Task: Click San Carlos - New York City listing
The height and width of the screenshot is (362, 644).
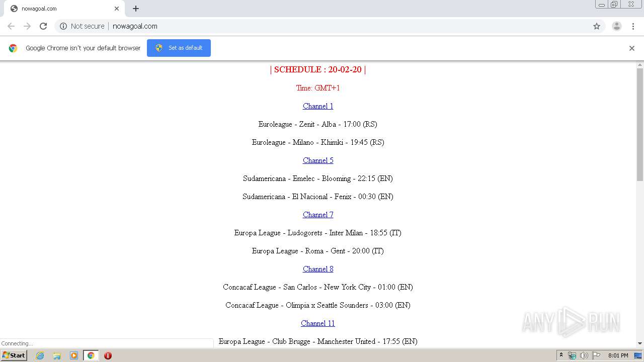Action: click(318, 287)
